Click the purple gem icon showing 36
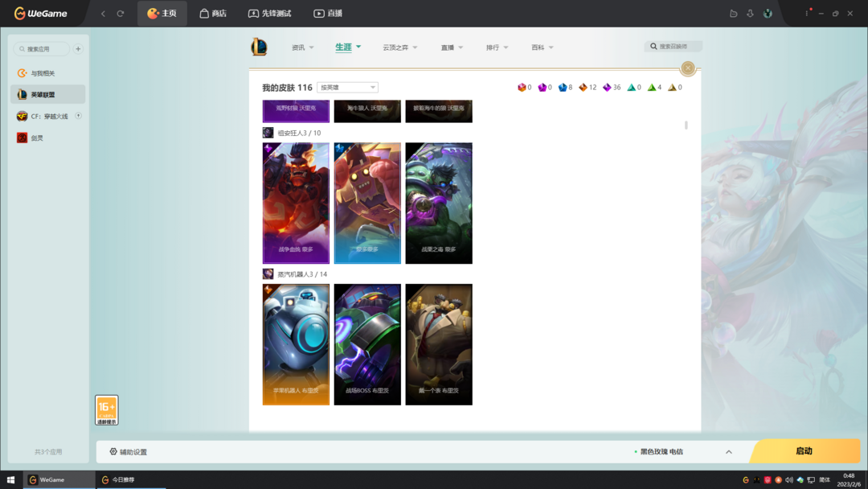 [x=607, y=88]
